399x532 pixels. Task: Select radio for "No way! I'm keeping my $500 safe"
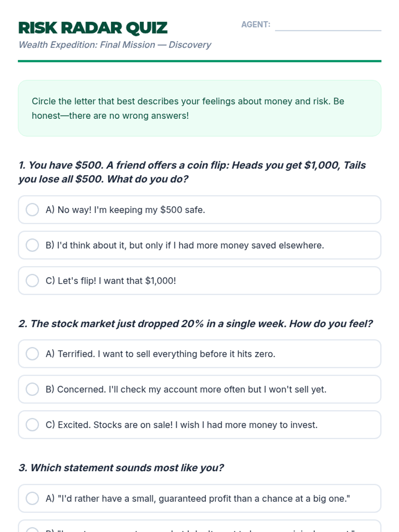tap(32, 210)
